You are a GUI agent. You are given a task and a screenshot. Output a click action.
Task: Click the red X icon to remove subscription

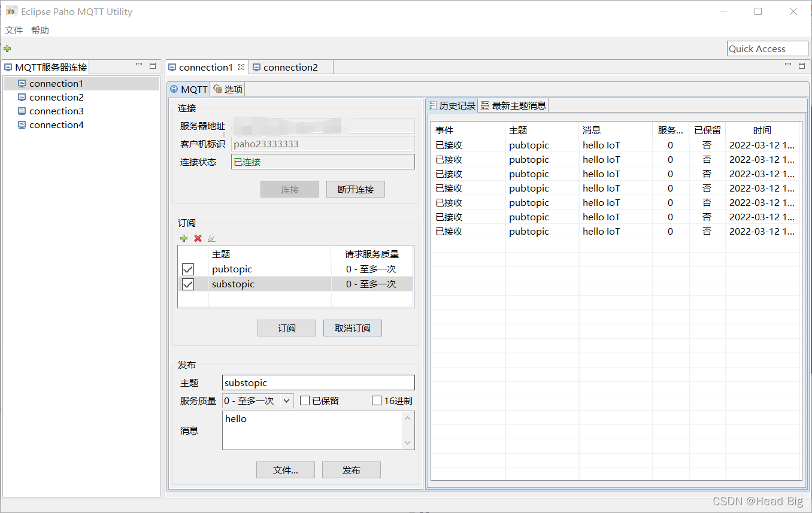tap(198, 238)
